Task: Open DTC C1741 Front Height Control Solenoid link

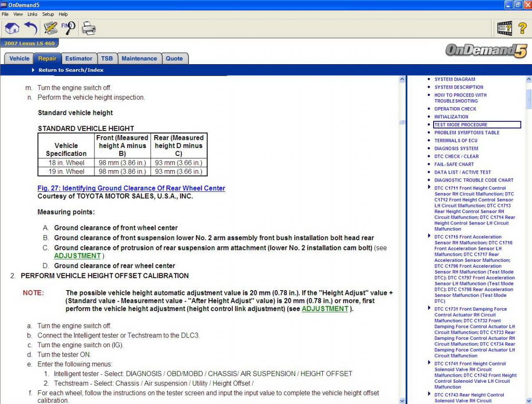Action: click(475, 375)
